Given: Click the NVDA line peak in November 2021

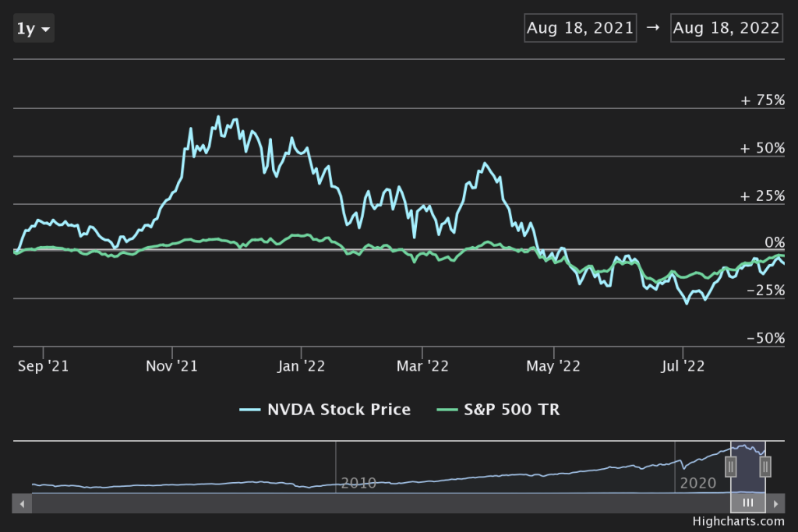Looking at the screenshot, I should tap(217, 118).
